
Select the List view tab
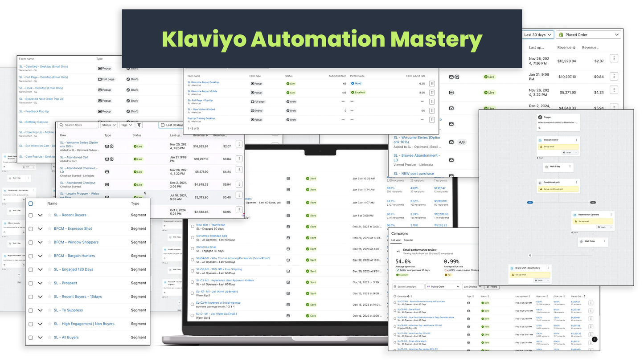[x=396, y=240]
